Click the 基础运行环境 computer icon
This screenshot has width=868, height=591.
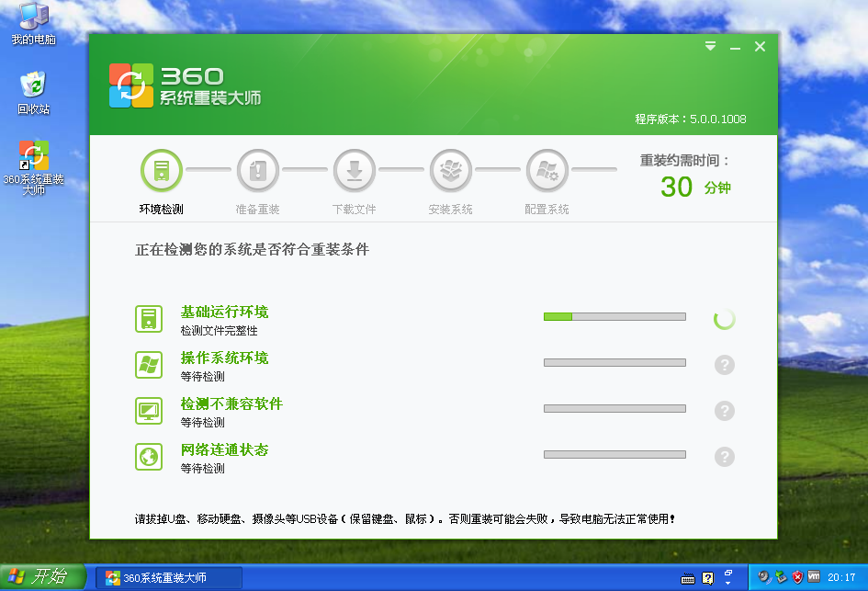149,319
